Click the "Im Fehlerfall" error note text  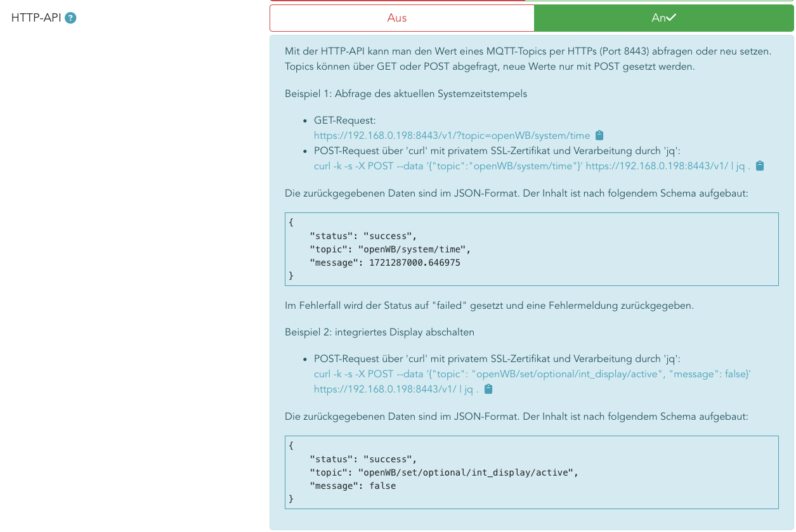[489, 306]
